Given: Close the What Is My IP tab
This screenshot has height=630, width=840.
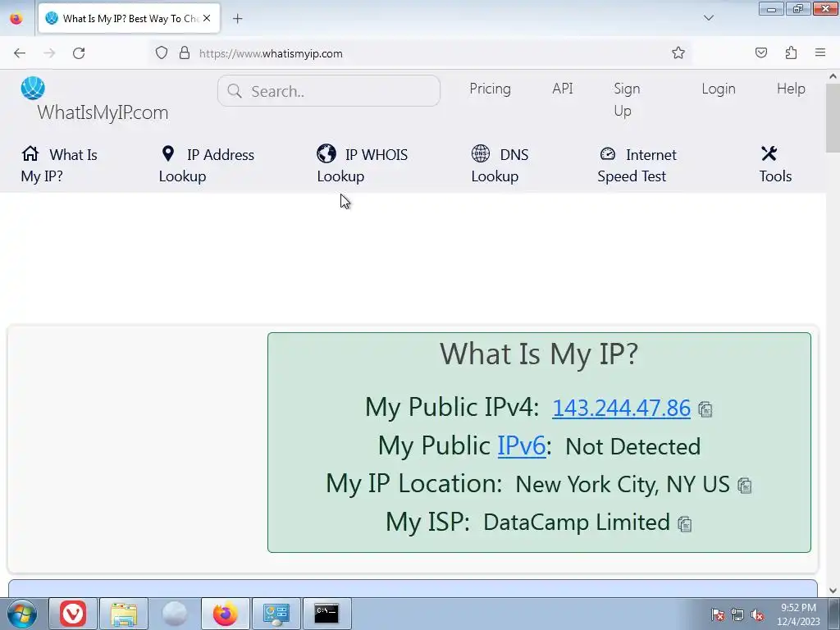Looking at the screenshot, I should pyautogui.click(x=207, y=18).
